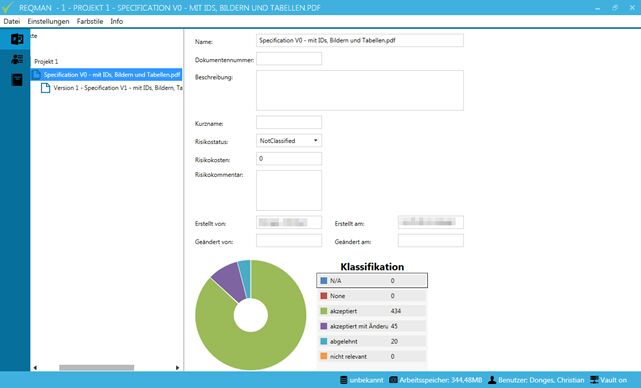The width and height of the screenshot is (641, 388).
Task: Click the Kurzname input field
Action: pyautogui.click(x=289, y=122)
